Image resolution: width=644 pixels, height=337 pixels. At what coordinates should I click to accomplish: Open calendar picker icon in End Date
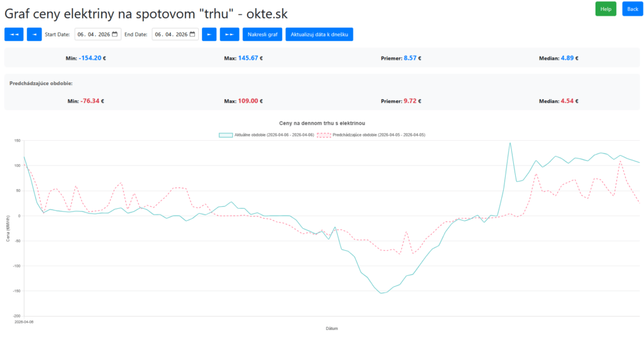(x=192, y=35)
